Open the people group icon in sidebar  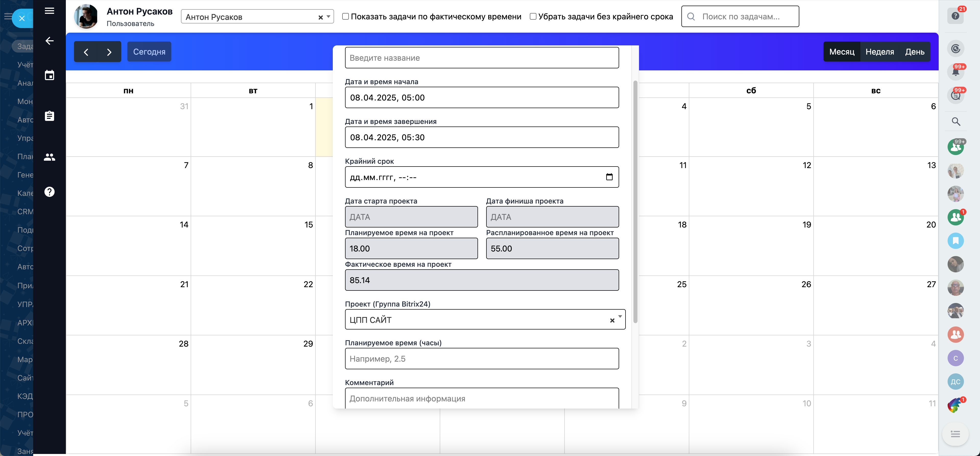tap(50, 157)
